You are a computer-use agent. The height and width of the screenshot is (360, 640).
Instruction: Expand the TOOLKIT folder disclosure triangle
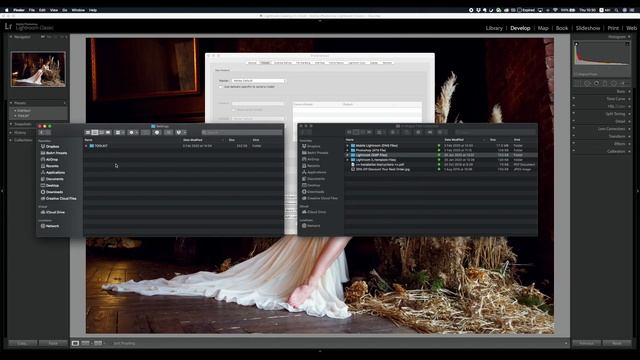pyautogui.click(x=86, y=146)
